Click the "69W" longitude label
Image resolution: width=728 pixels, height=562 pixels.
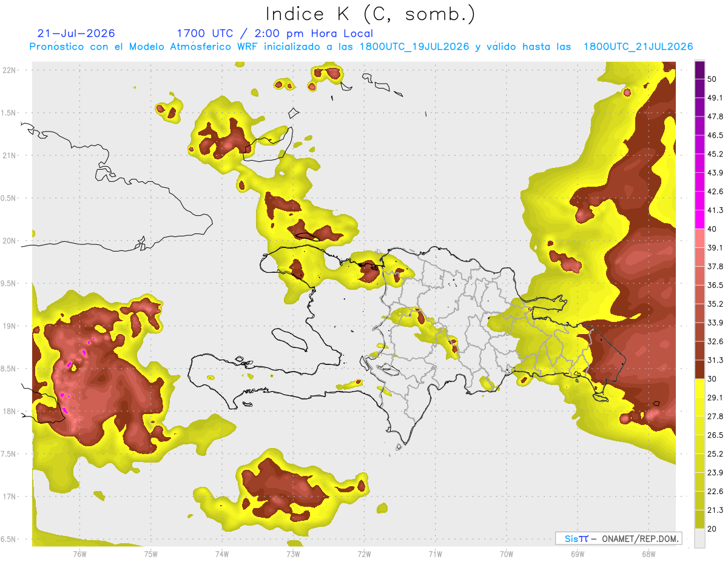coord(578,554)
